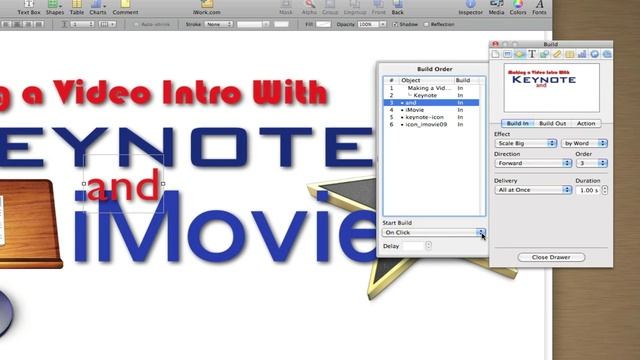Switch to the Build Out tab
The width and height of the screenshot is (640, 360).
[552, 123]
